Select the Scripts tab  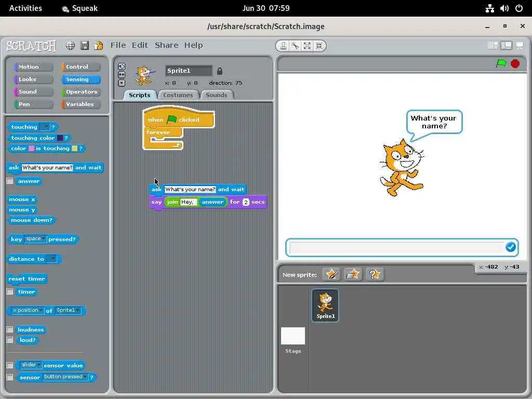139,95
